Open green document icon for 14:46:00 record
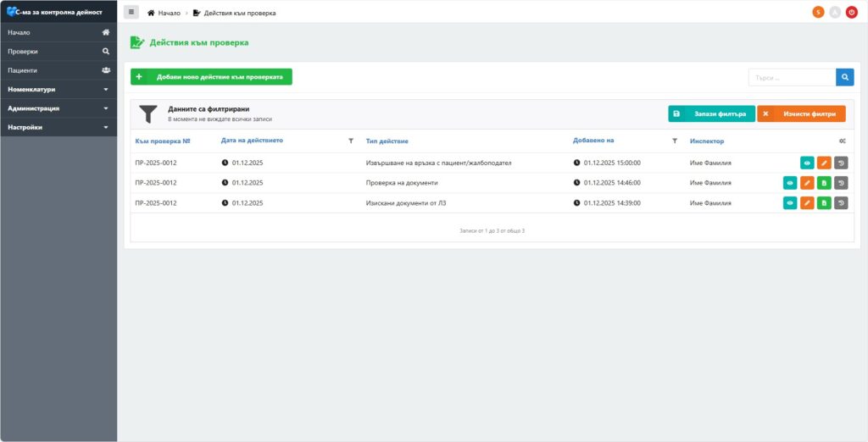 [x=824, y=182]
